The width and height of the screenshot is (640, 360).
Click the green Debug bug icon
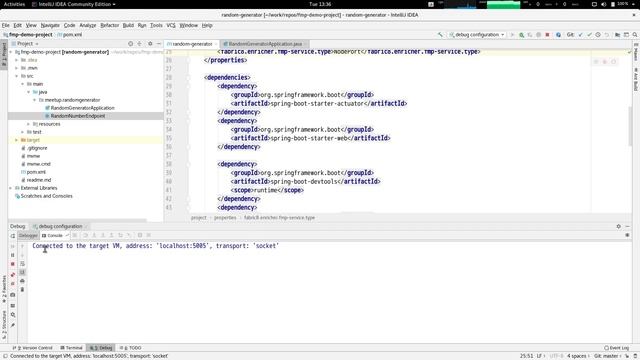(x=521, y=35)
